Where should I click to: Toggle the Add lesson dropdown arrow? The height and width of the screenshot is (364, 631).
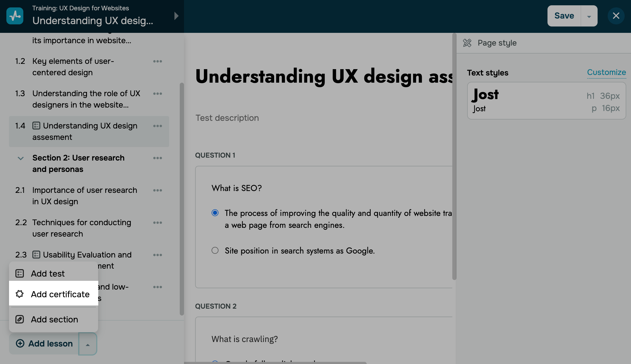pyautogui.click(x=88, y=344)
